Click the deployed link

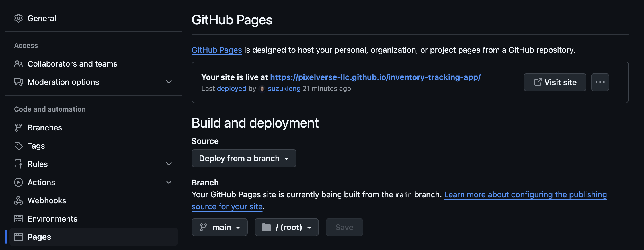(x=231, y=89)
